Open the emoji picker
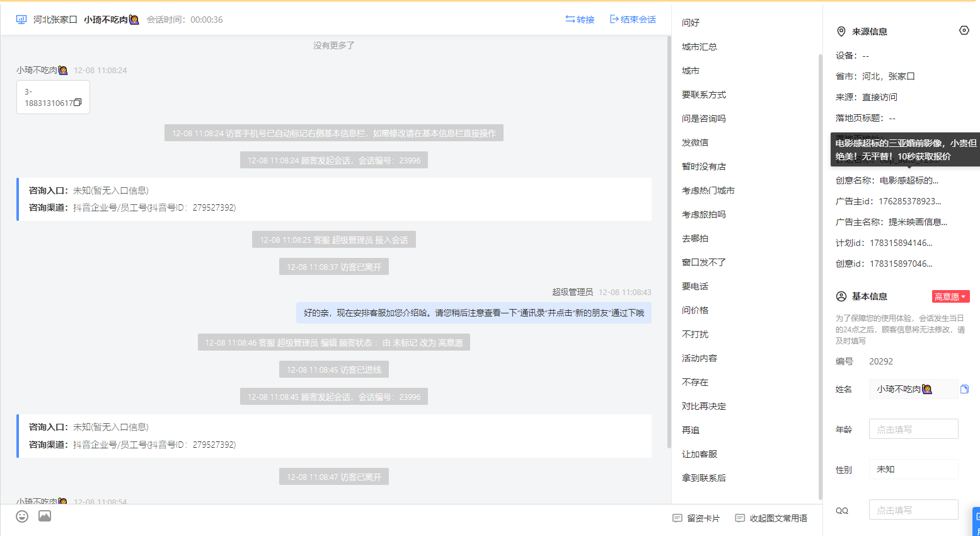This screenshot has height=536, width=980. tap(22, 516)
